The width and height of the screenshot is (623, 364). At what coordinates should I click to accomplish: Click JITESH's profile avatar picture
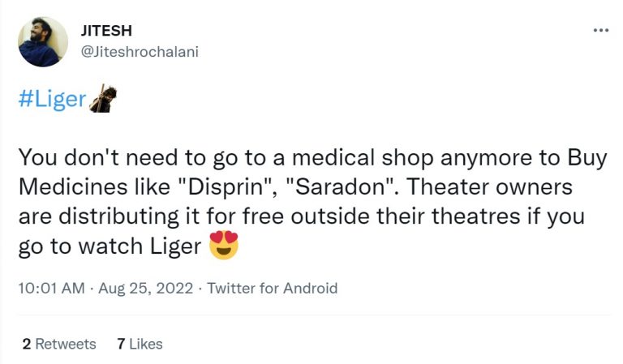point(43,41)
